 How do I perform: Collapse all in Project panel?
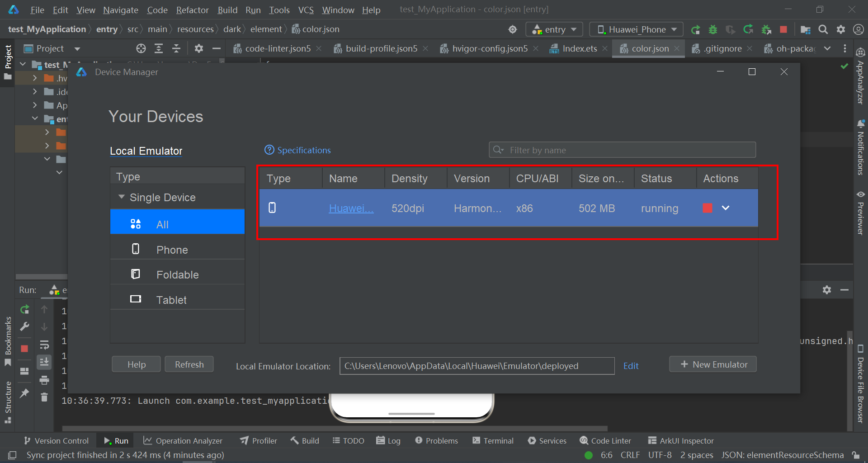(176, 48)
